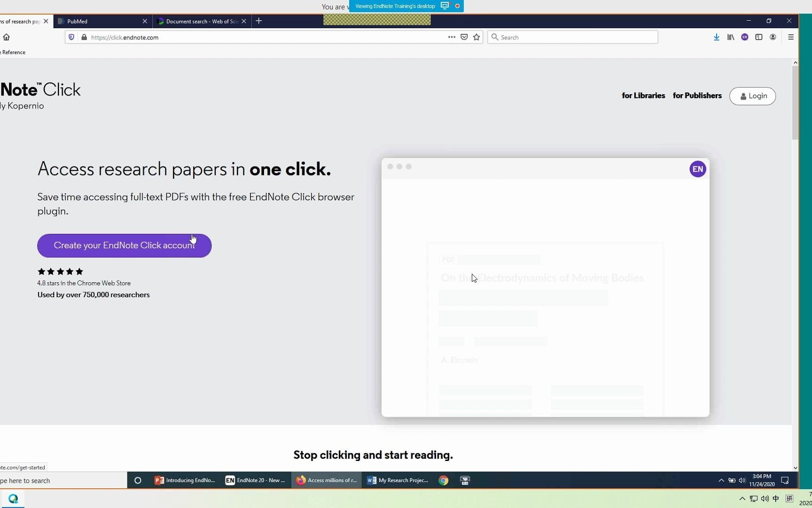Click the remote battery tray icon

[x=732, y=480]
